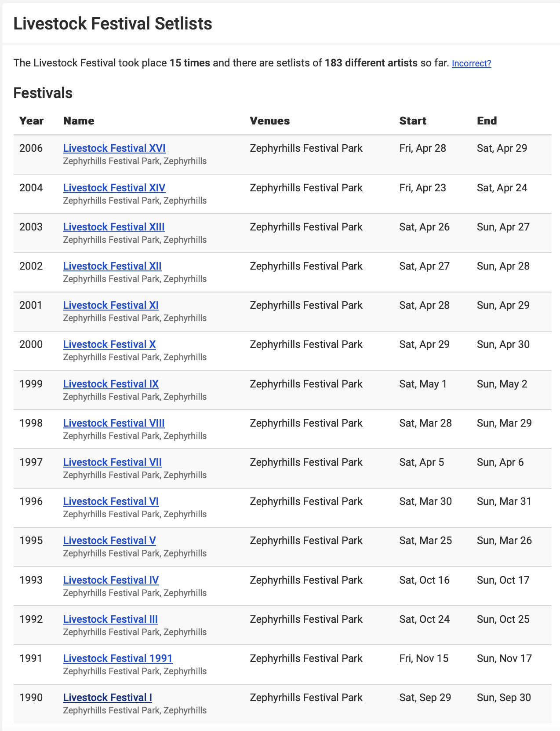Open Livestock Festival XIV setlists
Viewport: 560px width, 731px height.
(x=114, y=188)
